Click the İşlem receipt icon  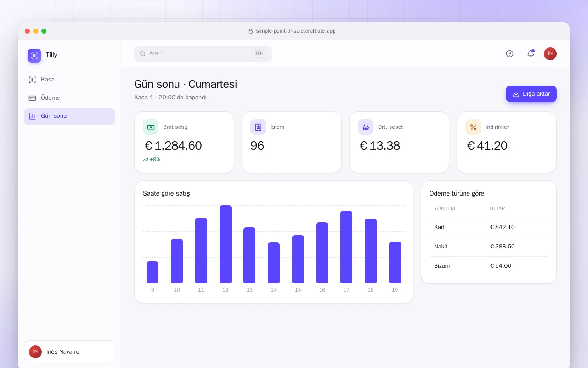click(258, 127)
